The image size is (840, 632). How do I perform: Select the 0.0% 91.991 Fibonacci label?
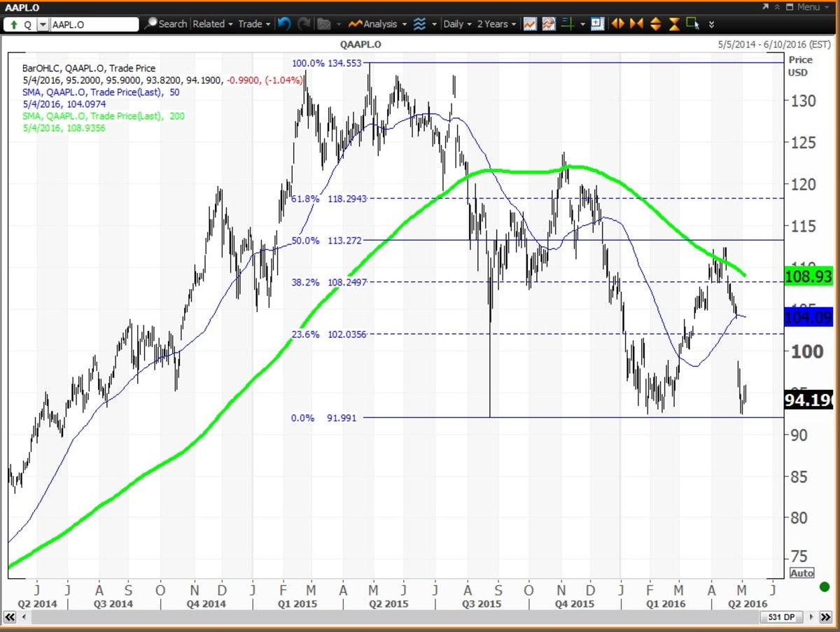coord(323,418)
